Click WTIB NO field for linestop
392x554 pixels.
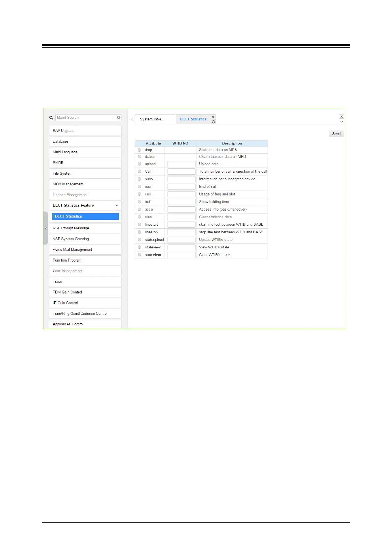(x=181, y=232)
